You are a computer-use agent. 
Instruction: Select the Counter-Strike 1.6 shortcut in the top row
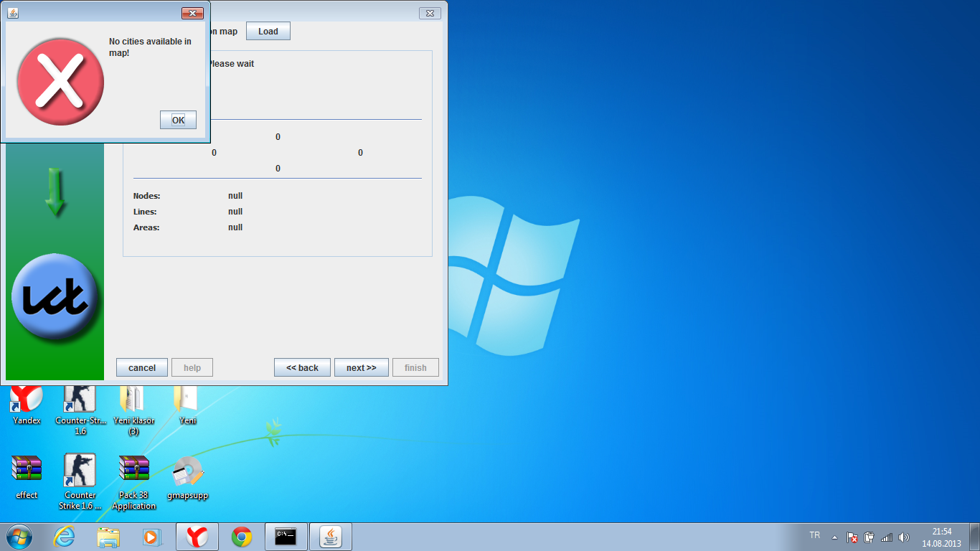80,410
